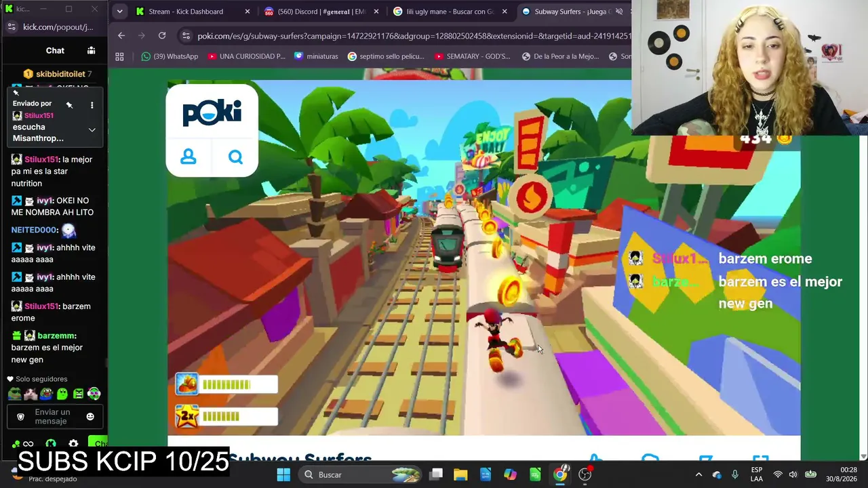Expand pinned message from Stilux151
The height and width of the screenshot is (488, 868).
click(92, 129)
